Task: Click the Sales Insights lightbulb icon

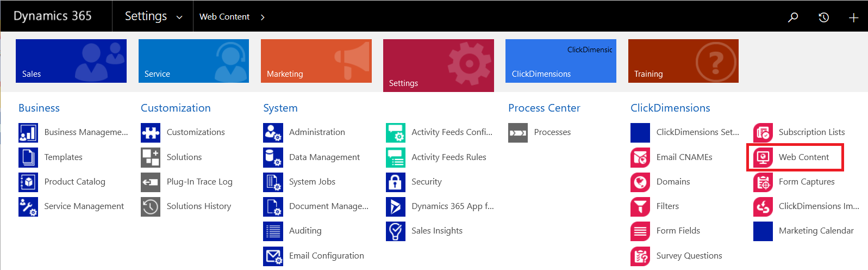Action: [x=396, y=231]
